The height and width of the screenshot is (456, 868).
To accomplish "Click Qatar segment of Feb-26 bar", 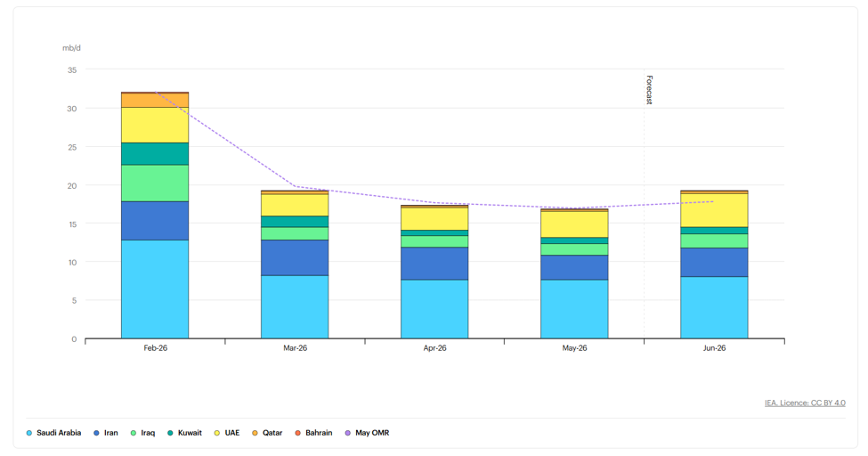I will 155,101.
